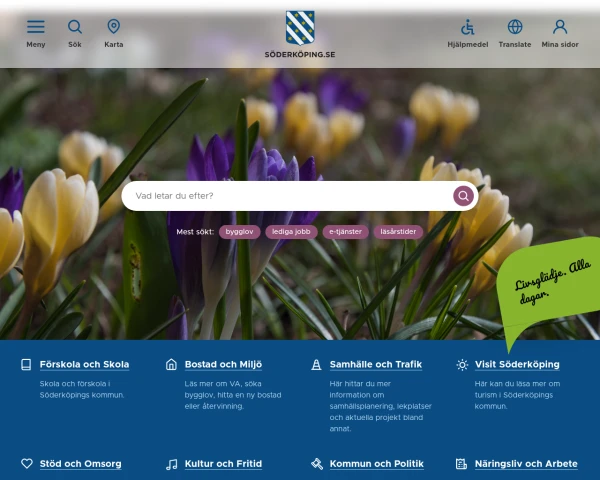Click the Sök magnifier icon in header
Viewport: 600px width, 480px height.
coord(75,27)
